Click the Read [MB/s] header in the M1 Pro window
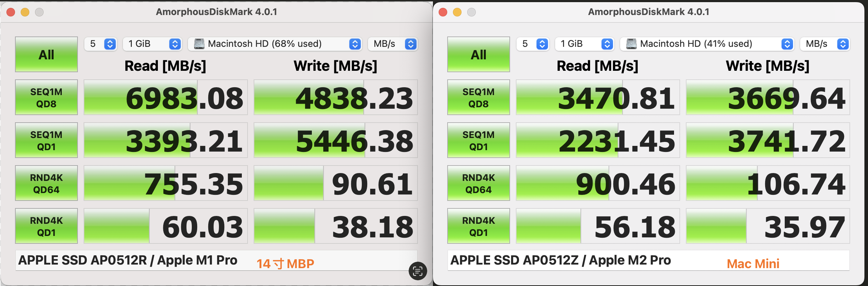868x286 pixels. 165,66
